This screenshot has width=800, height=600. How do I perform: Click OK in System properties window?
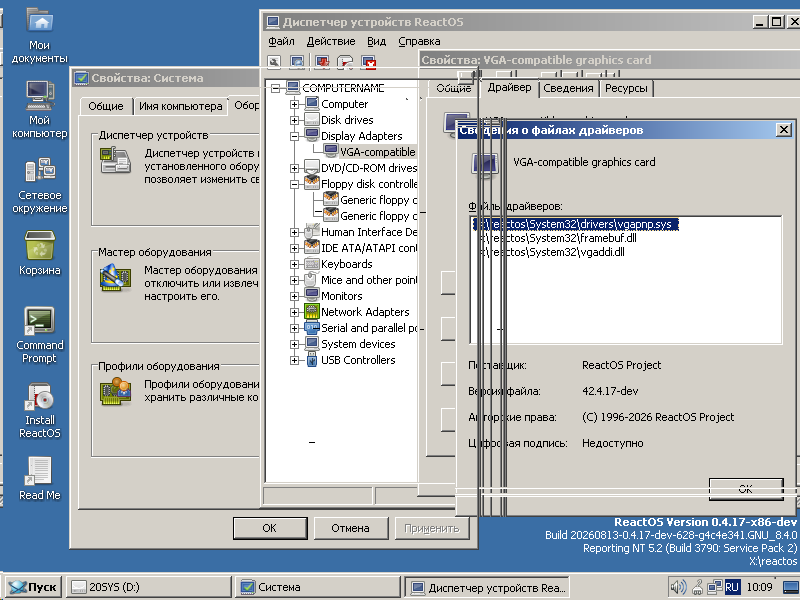[270, 528]
